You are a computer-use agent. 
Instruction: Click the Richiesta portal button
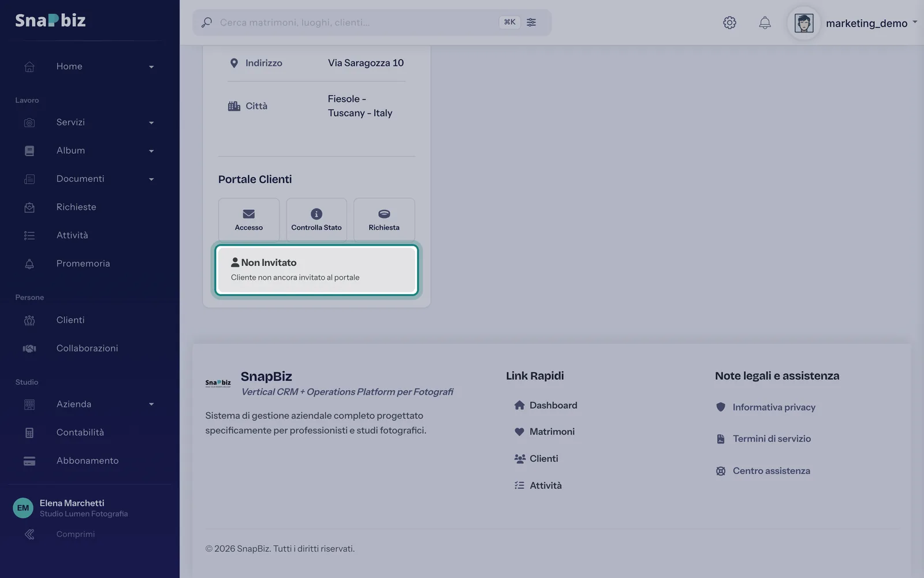click(384, 220)
